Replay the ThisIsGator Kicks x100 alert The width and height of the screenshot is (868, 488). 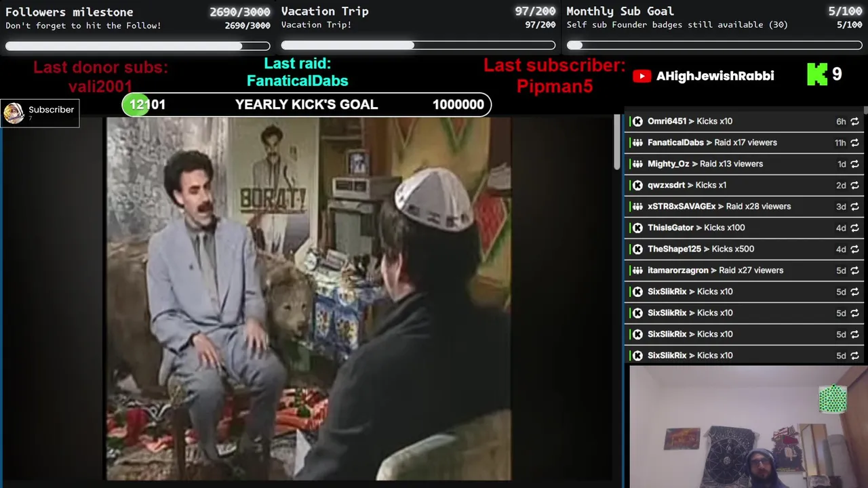tap(854, 228)
